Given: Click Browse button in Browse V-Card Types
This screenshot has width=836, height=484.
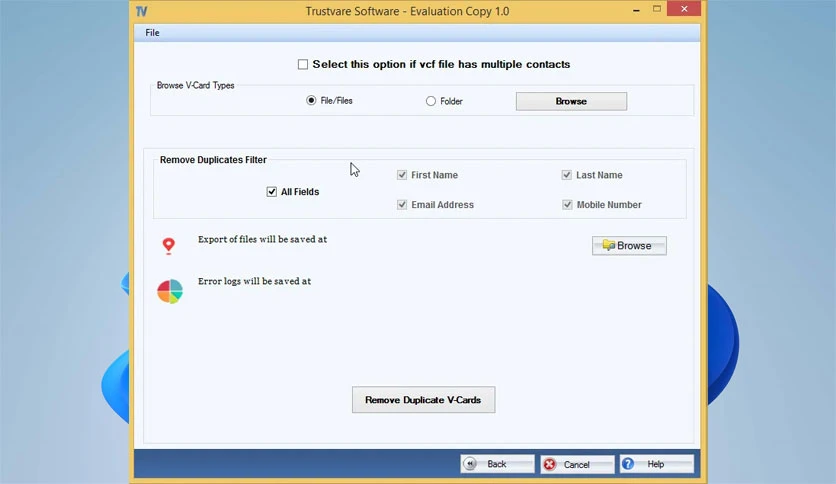Looking at the screenshot, I should click(571, 101).
